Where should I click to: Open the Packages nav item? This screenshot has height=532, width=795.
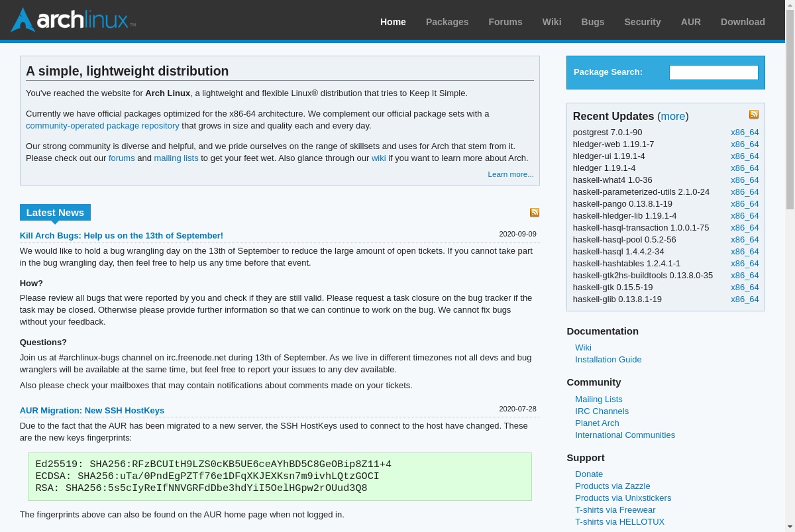point(447,22)
